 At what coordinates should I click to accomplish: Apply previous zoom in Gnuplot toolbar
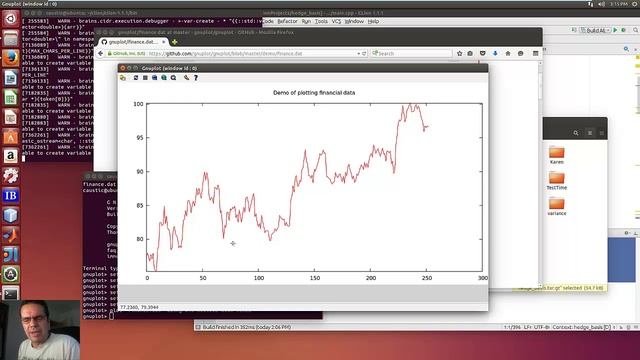click(155, 78)
